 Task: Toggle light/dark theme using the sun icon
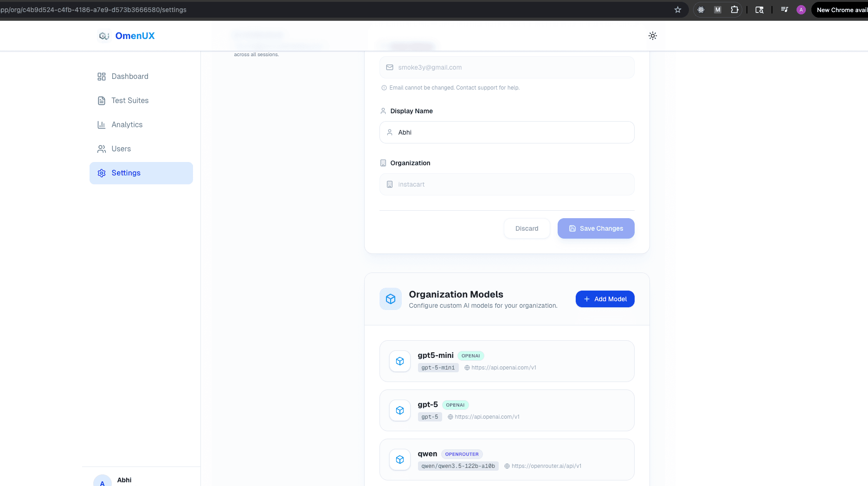pyautogui.click(x=653, y=35)
